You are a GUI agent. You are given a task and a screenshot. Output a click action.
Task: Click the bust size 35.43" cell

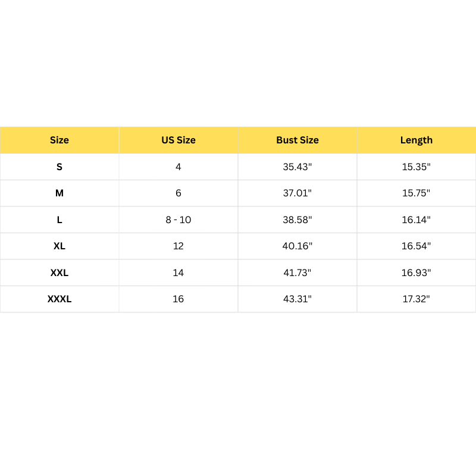297,167
